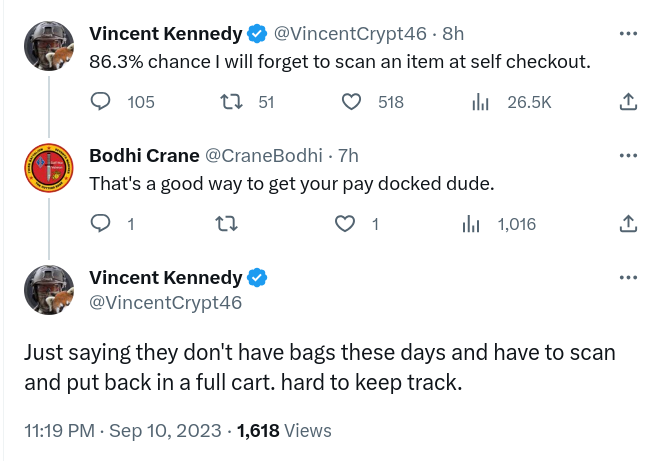Image resolution: width=658 pixels, height=461 pixels.
Task: Like Bodhi Crane's pay docked reply
Action: 345,224
